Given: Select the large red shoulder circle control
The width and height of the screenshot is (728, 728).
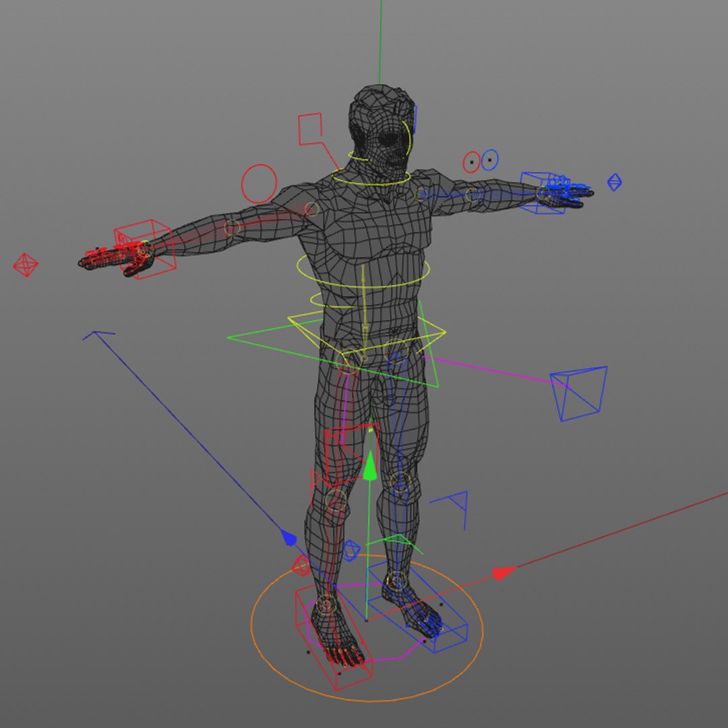Looking at the screenshot, I should pos(259,184).
